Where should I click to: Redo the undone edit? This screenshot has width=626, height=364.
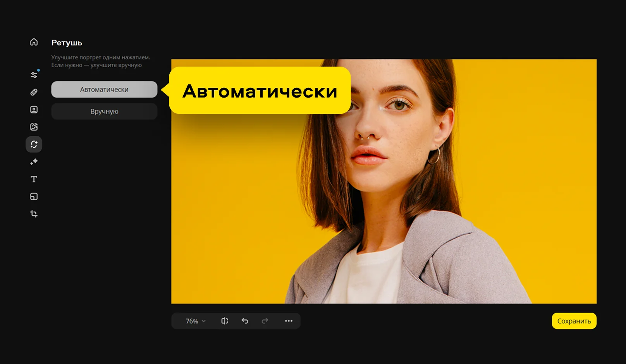tap(265, 321)
